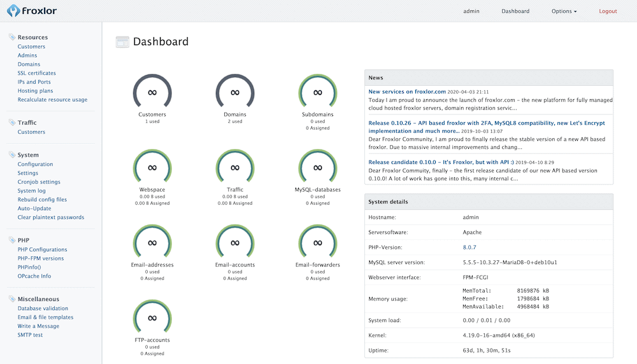Click the Webspace usage gauge
Image resolution: width=637 pixels, height=364 pixels.
coord(152,168)
